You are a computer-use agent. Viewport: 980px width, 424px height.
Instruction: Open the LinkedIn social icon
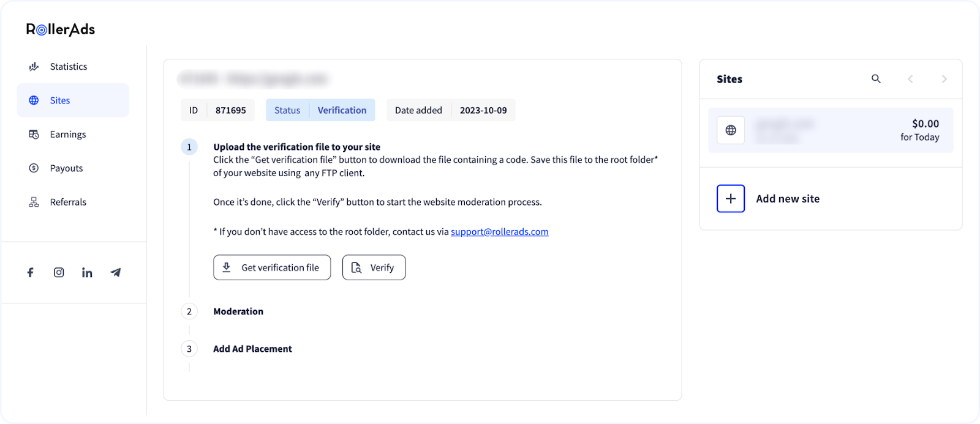(87, 272)
